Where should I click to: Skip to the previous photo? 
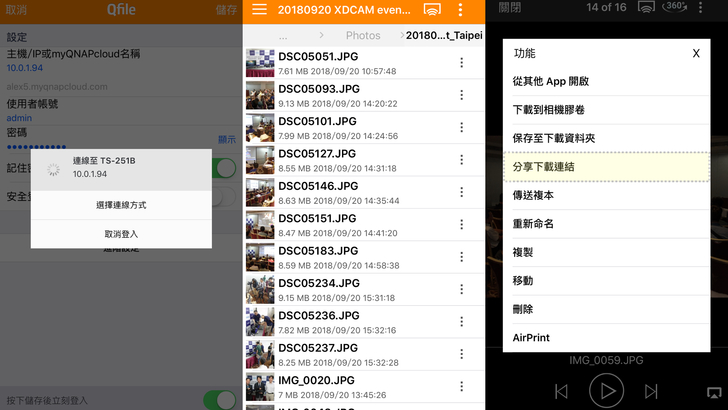561,390
